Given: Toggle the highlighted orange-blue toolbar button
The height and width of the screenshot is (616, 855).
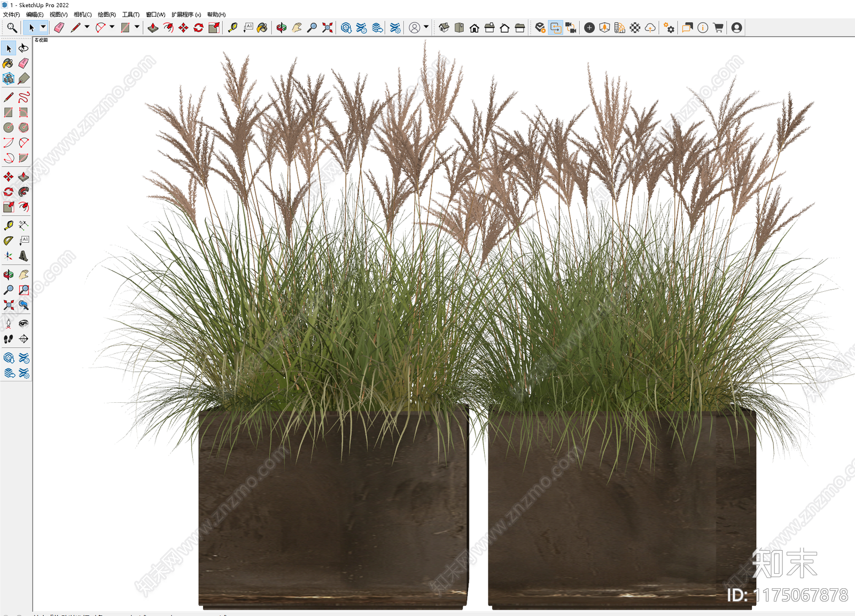Looking at the screenshot, I should (x=556, y=28).
